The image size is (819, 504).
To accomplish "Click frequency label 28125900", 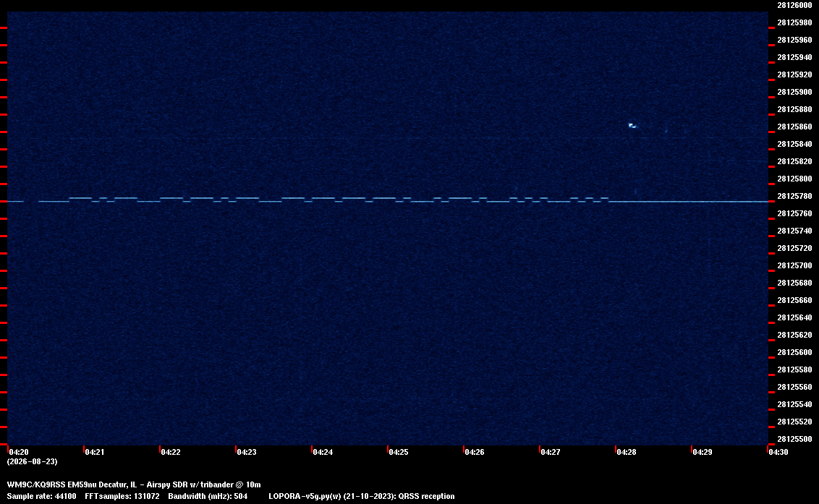I will [794, 92].
